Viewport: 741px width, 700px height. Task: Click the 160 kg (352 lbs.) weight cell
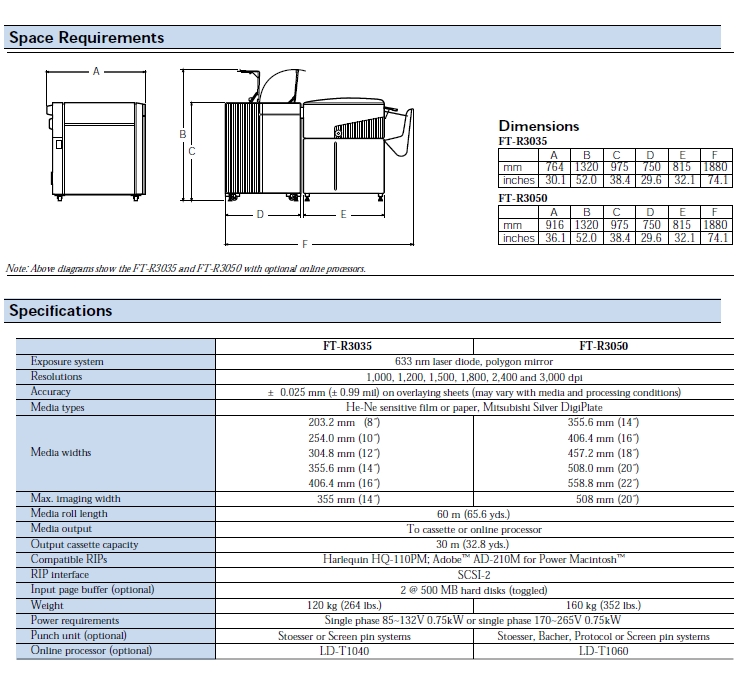(x=603, y=605)
